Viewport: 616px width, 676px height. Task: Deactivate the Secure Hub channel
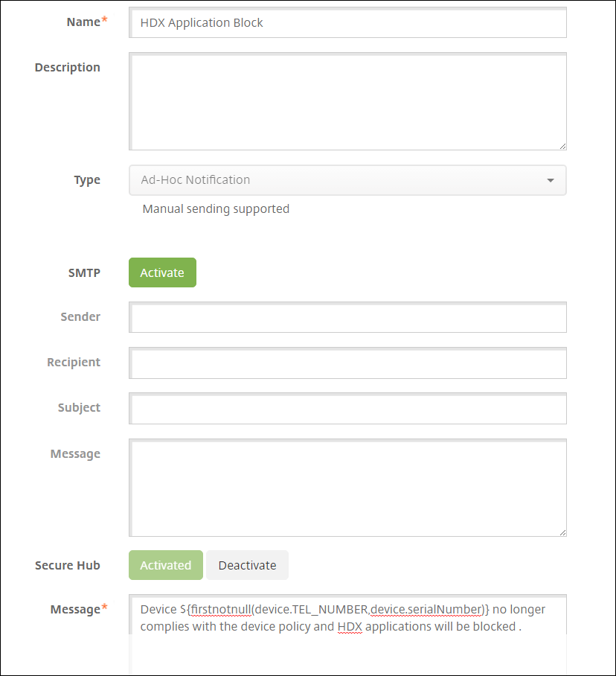[247, 565]
